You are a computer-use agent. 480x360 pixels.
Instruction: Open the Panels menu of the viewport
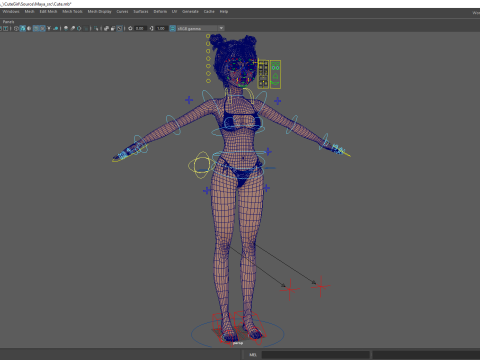8,22
